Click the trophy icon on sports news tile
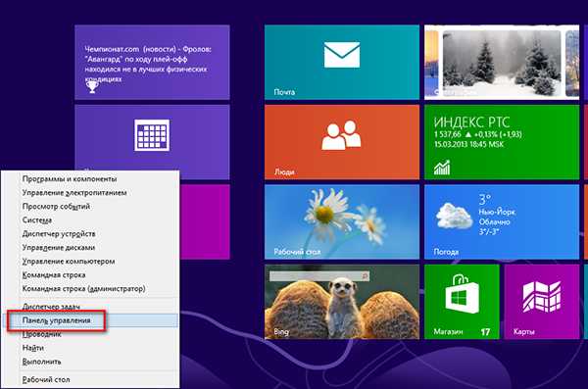Viewport: 588px width, 389px height. [92, 87]
